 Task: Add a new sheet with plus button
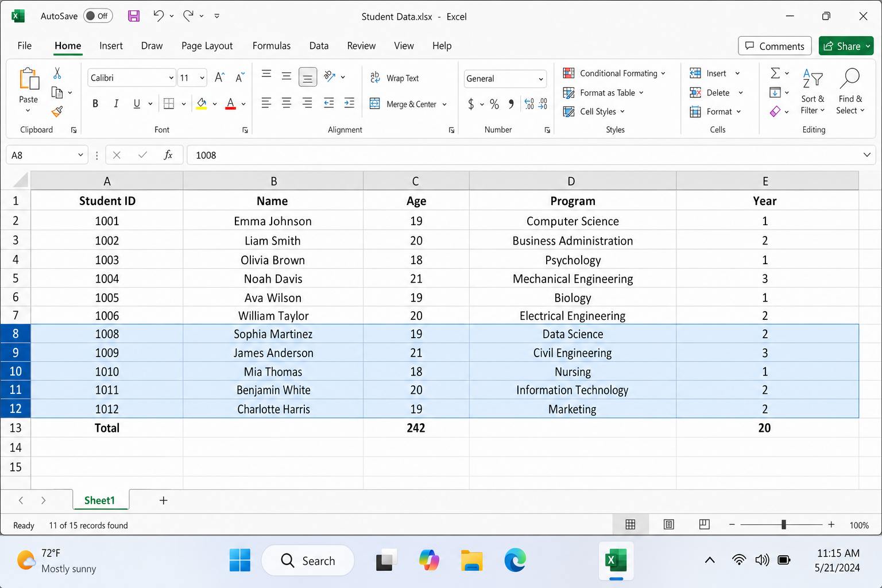tap(163, 500)
